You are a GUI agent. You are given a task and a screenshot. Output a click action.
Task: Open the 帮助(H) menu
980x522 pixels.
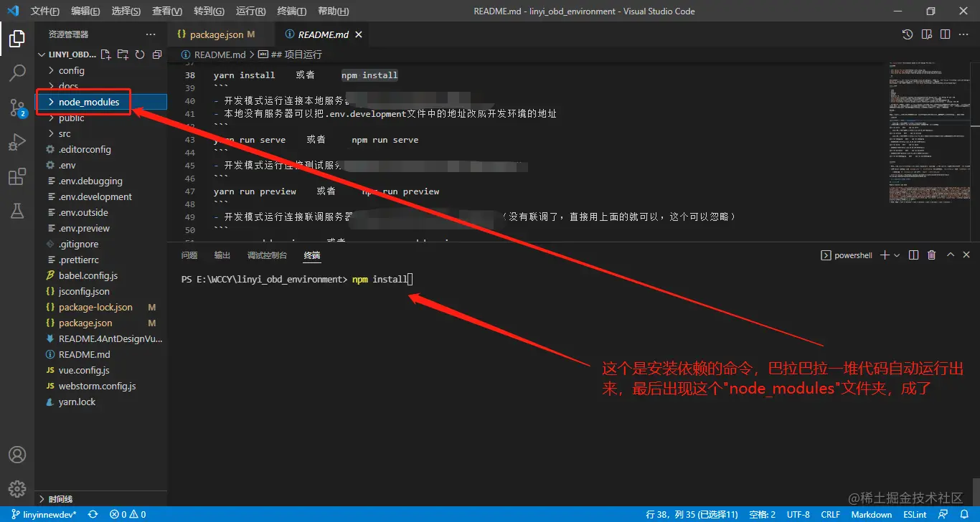click(x=333, y=11)
